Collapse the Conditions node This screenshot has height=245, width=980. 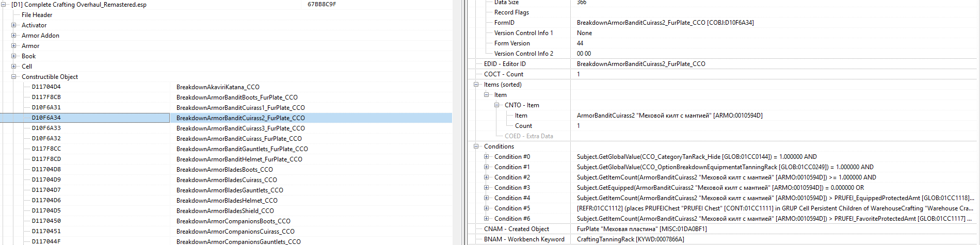coord(476,146)
